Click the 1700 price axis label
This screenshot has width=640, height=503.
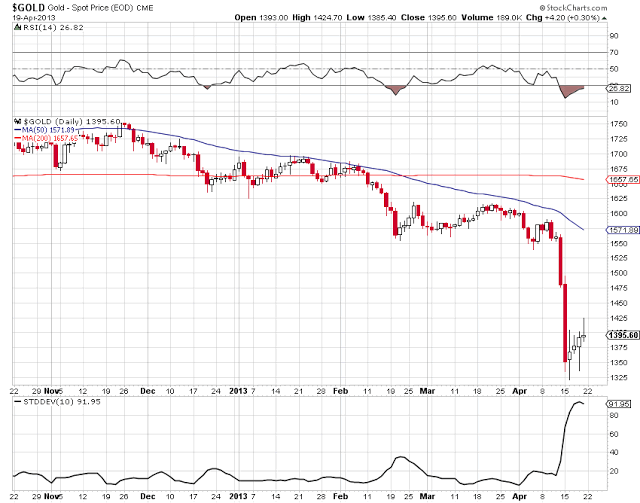click(x=619, y=154)
